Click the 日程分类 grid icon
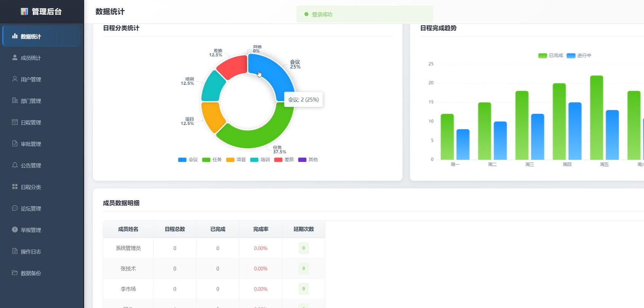 pyautogui.click(x=15, y=187)
